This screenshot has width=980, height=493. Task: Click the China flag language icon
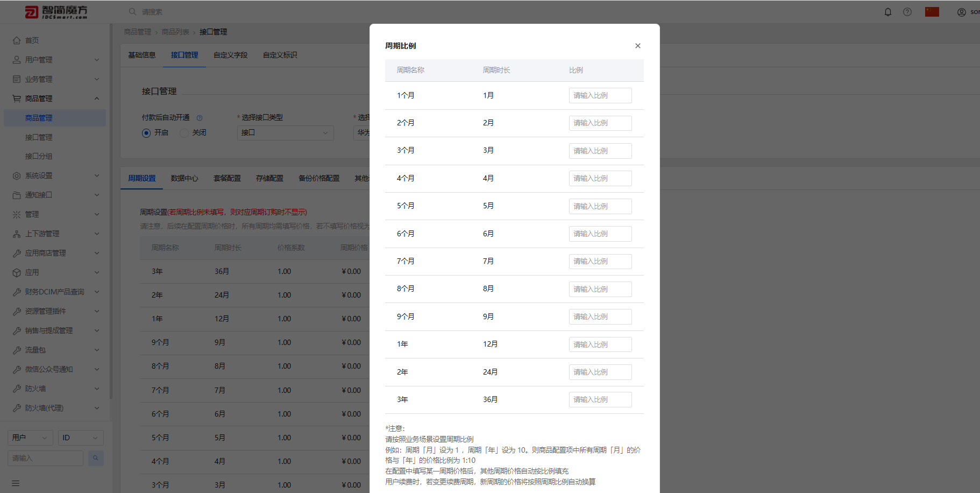[932, 12]
